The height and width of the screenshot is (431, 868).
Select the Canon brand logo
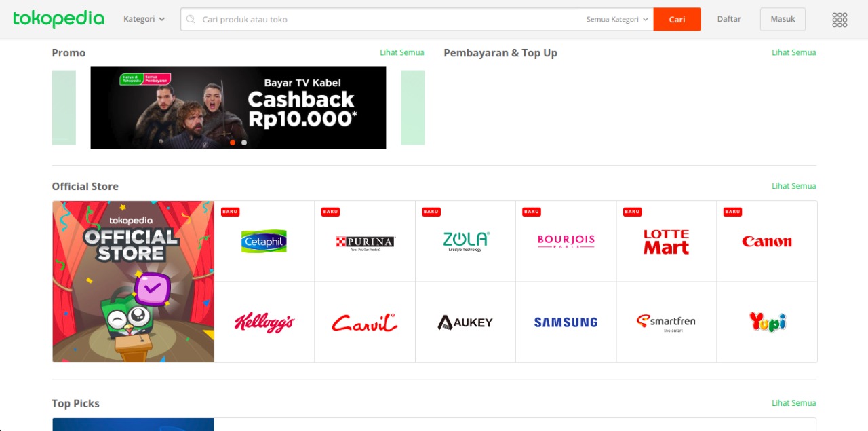point(767,241)
